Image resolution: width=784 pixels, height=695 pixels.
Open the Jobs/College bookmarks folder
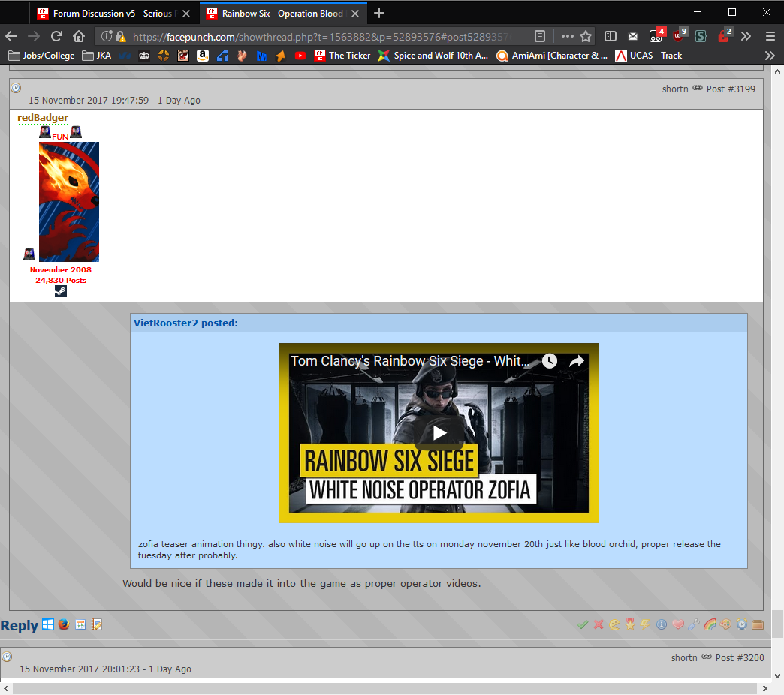click(42, 56)
